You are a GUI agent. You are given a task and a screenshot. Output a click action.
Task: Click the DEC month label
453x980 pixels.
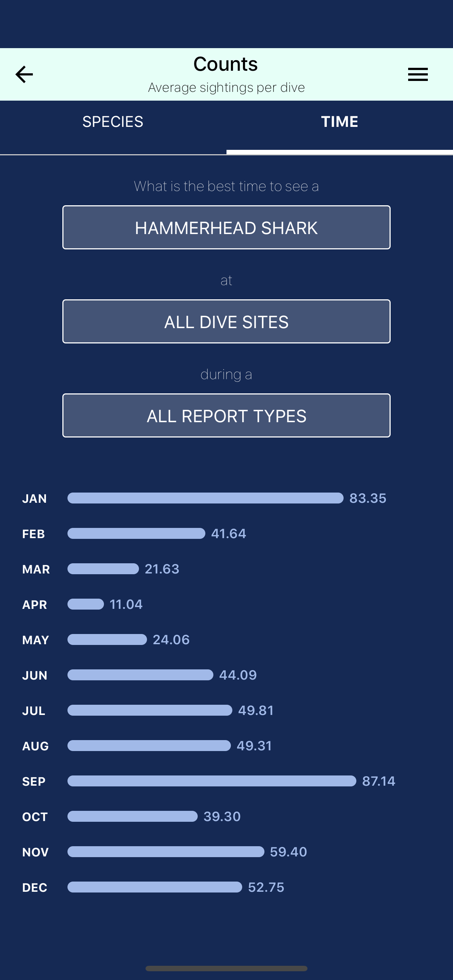[x=35, y=887]
